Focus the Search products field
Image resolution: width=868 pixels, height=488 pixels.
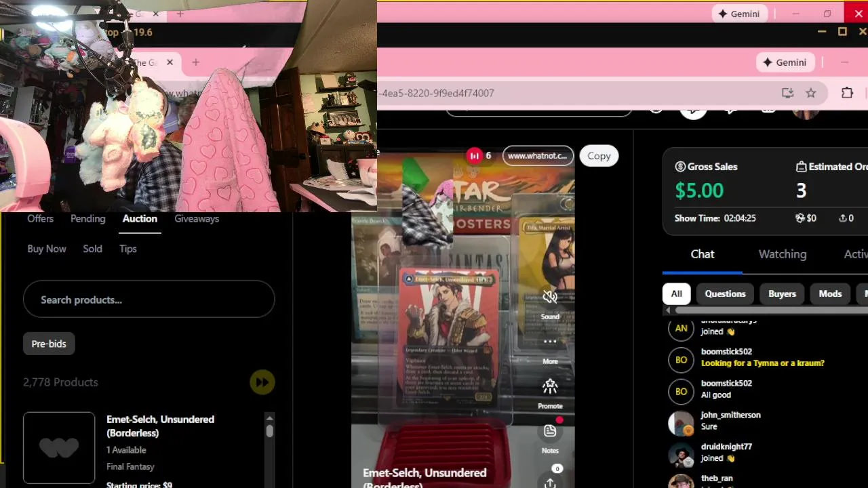tap(149, 300)
